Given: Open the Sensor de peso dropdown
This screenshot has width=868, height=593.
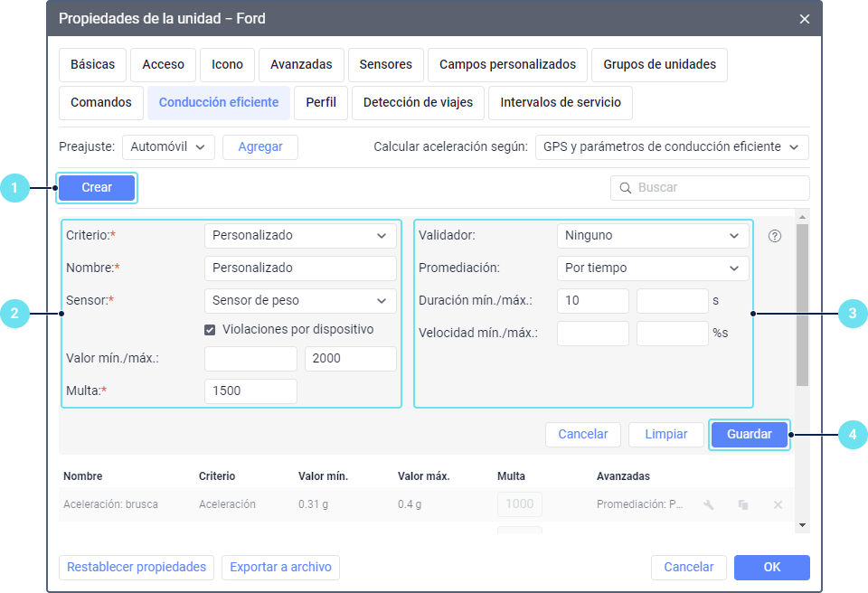Looking at the screenshot, I should pyautogui.click(x=300, y=301).
